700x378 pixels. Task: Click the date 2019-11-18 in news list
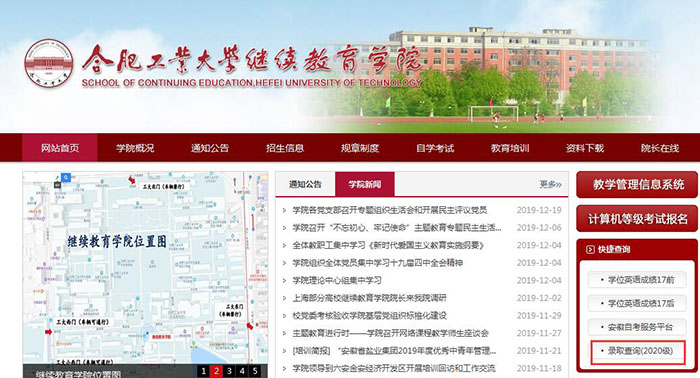click(539, 368)
